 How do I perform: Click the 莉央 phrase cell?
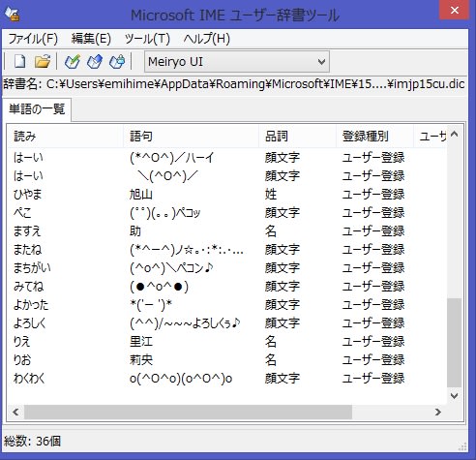coord(141,360)
